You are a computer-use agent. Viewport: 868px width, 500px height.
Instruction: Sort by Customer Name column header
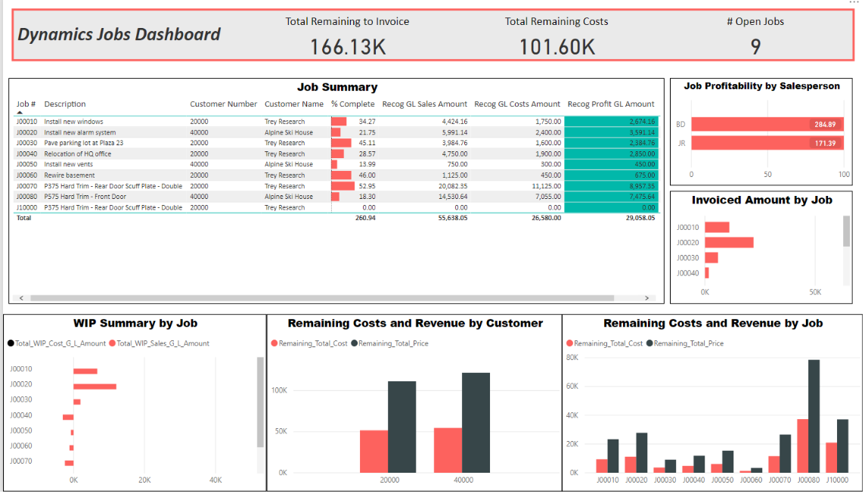click(x=293, y=104)
